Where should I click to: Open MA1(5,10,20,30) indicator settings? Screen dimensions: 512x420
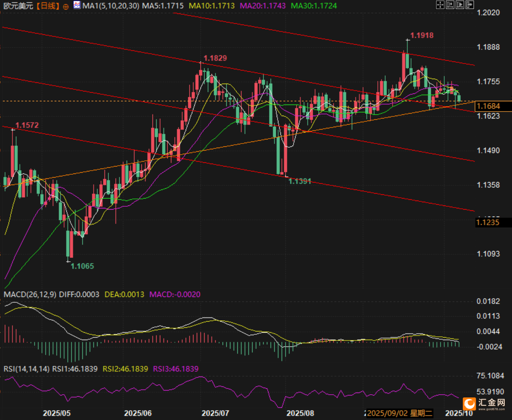111,6
